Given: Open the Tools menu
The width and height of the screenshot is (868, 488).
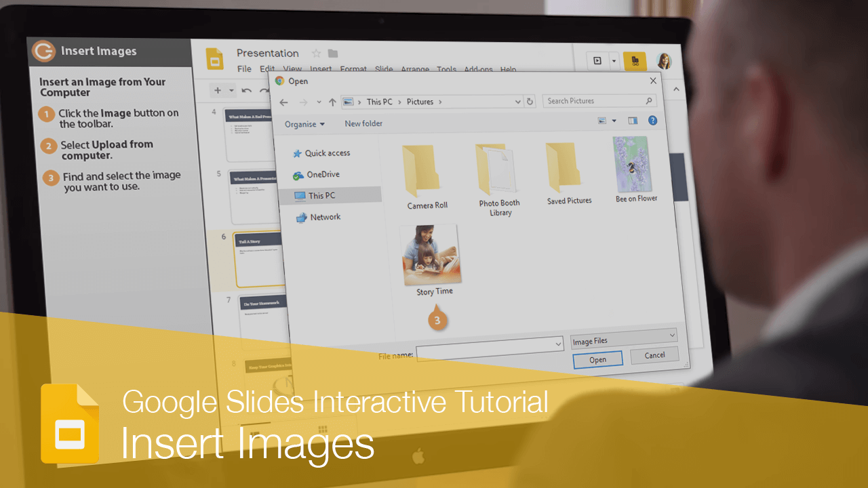Looking at the screenshot, I should (446, 68).
